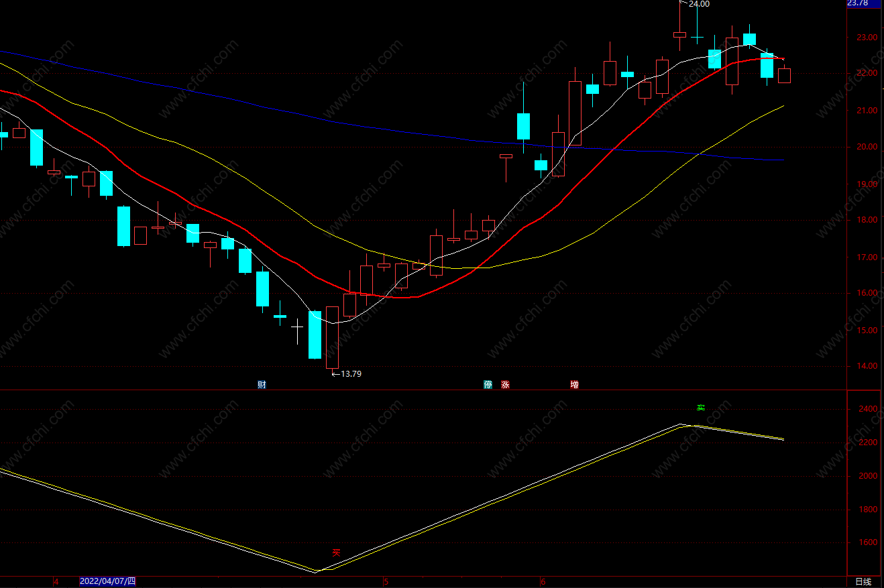Click the 17.00 price axis label
Screen dimensions: 884x588
[x=868, y=257]
